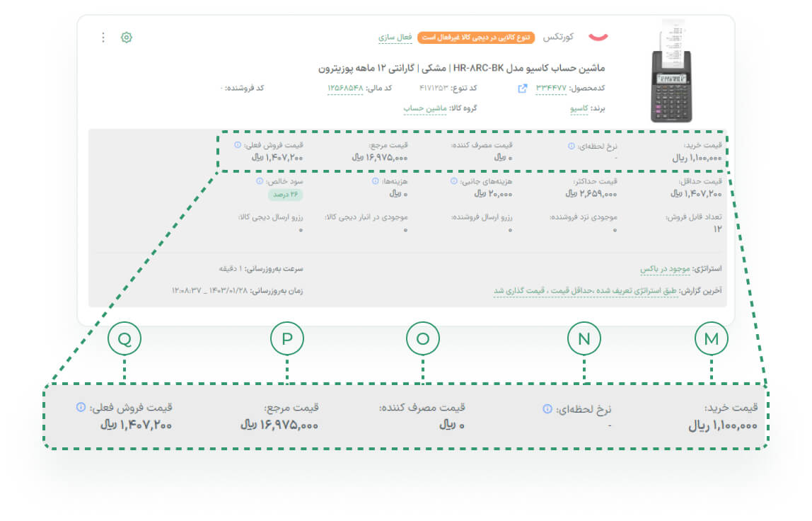This screenshot has width=812, height=521.
Task: Open the Casio calculator product thumbnail
Action: tap(671, 71)
